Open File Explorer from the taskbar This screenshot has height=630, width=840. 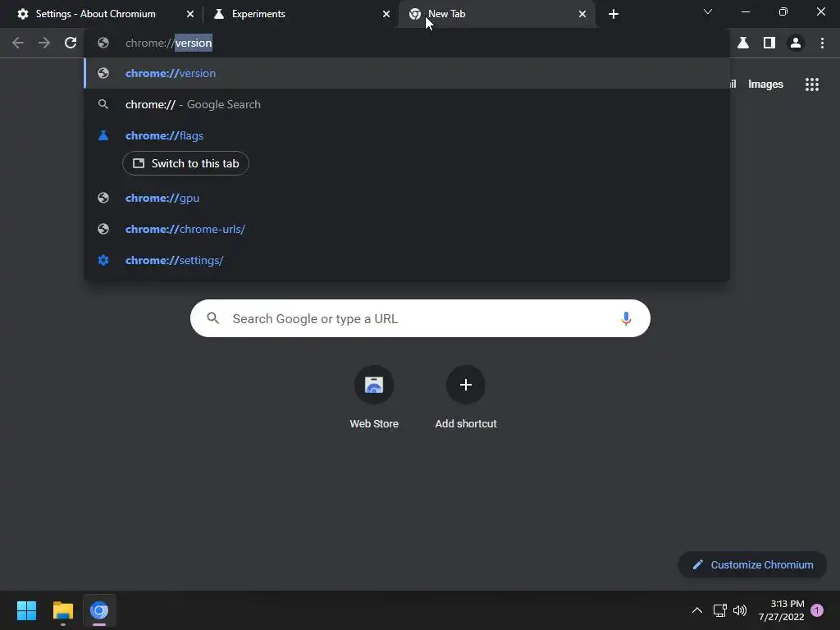tap(62, 610)
